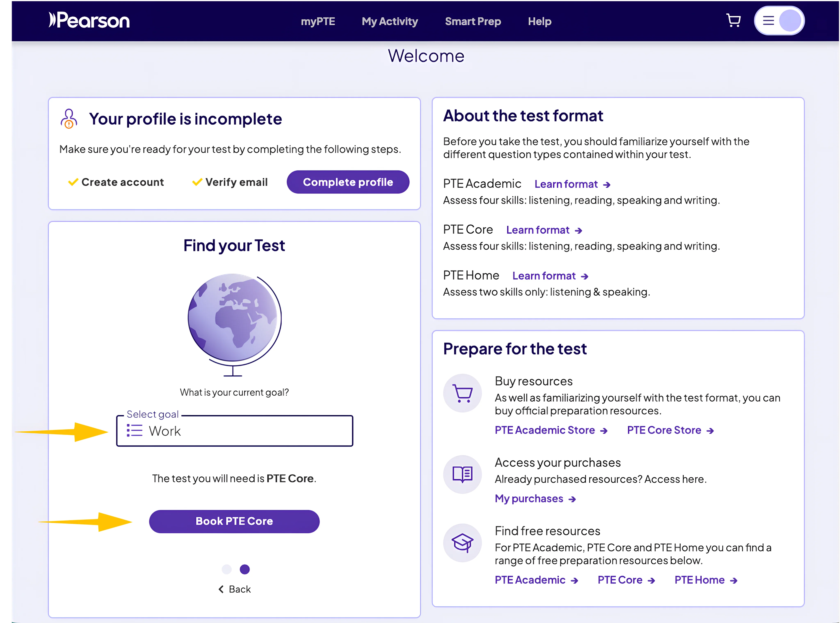840x623 pixels.
Task: Open the Help menu item
Action: pyautogui.click(x=540, y=22)
